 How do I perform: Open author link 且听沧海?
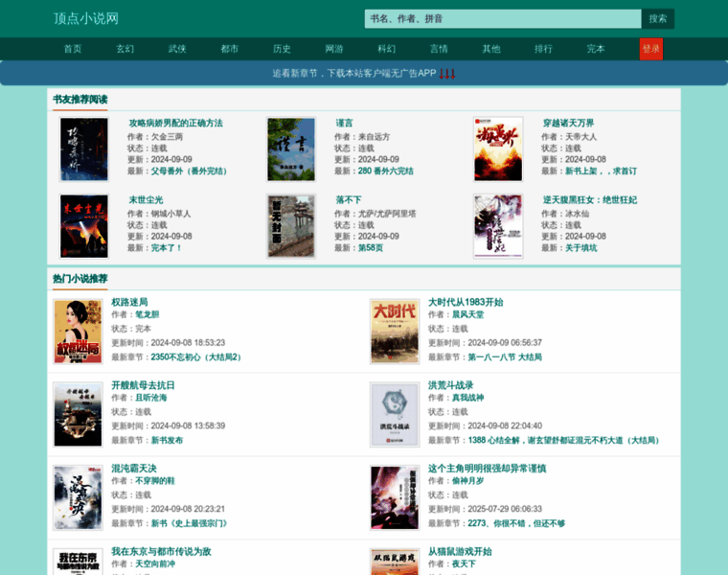(x=151, y=398)
